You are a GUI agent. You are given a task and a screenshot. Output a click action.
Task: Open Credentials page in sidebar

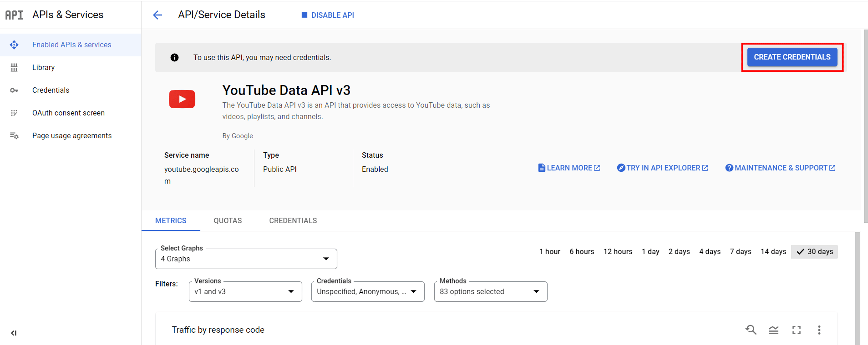(71, 90)
